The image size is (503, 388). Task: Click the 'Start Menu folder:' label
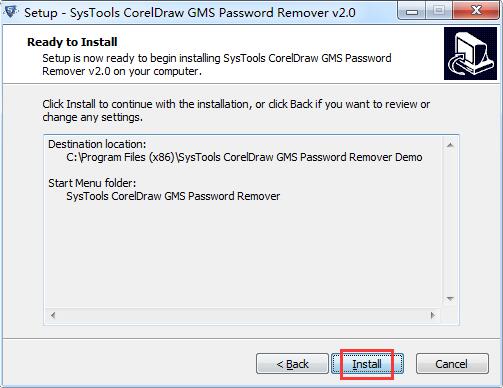tap(92, 183)
